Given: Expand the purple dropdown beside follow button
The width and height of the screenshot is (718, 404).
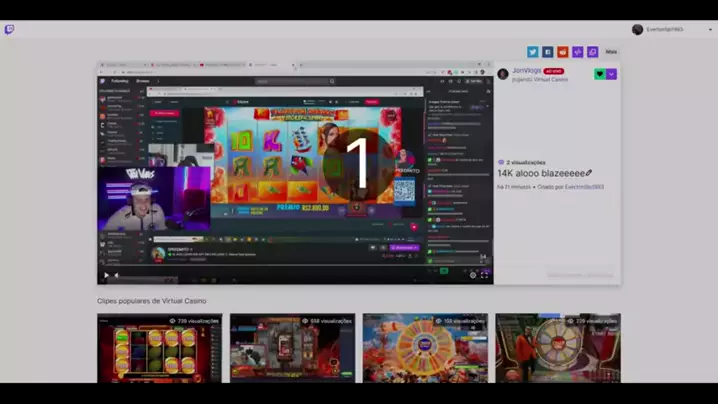Looking at the screenshot, I should (611, 74).
